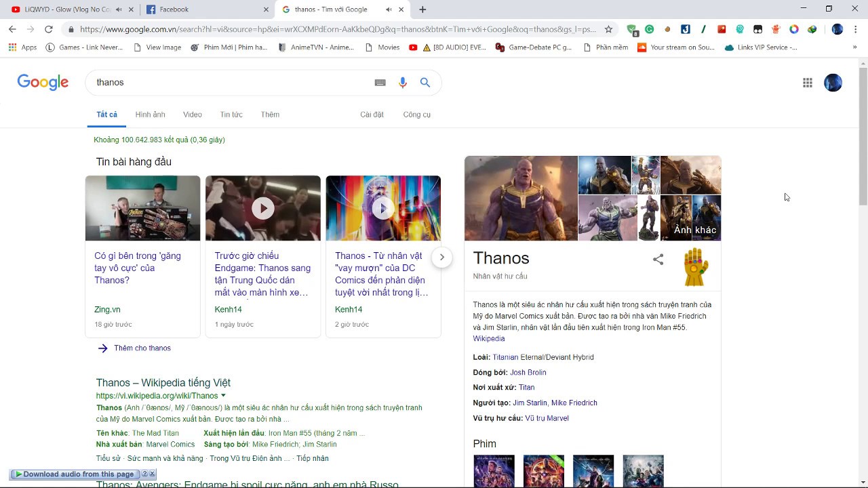868x488 pixels.
Task: Open Cài đặt search settings
Action: tap(372, 115)
